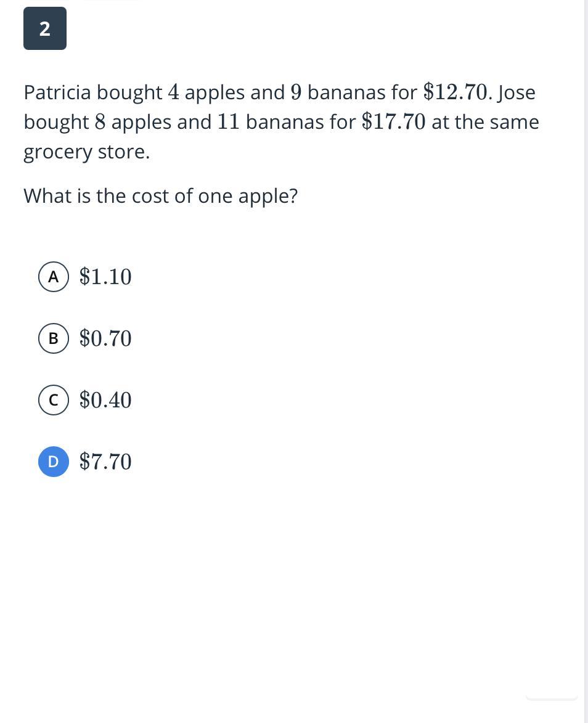
Task: Click the $17.70 amount in the problem
Action: coord(393,122)
